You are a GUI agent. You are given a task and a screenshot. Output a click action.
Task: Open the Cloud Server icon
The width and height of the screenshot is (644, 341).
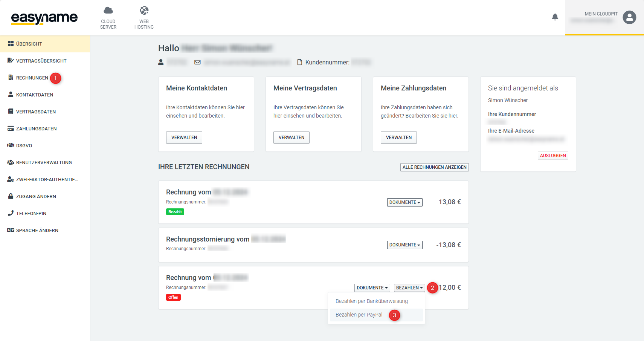click(x=108, y=11)
